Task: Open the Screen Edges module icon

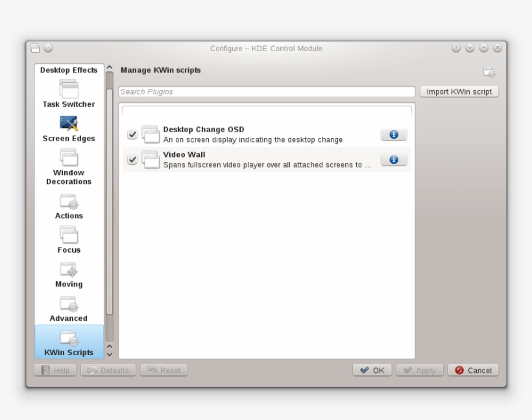Action: pos(69,124)
